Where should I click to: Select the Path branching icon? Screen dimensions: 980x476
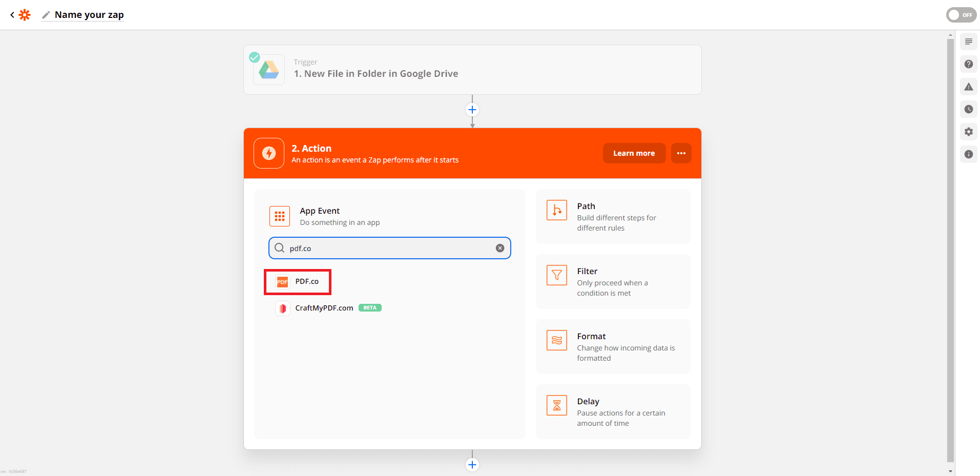tap(557, 210)
